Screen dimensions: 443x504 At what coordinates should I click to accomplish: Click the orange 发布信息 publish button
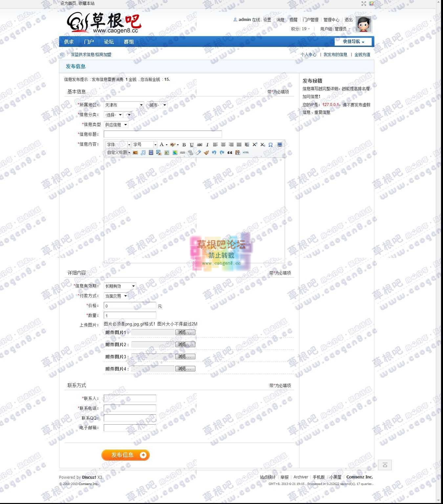(x=125, y=455)
